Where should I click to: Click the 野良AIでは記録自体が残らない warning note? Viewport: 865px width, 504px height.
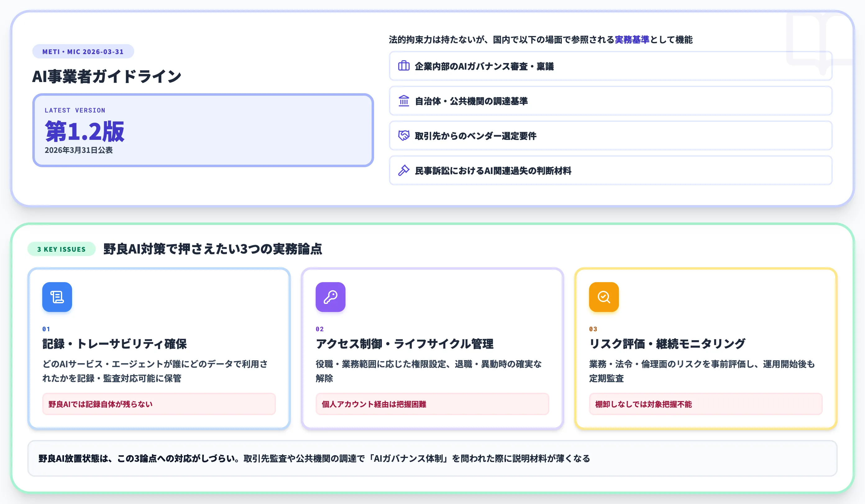click(x=159, y=404)
